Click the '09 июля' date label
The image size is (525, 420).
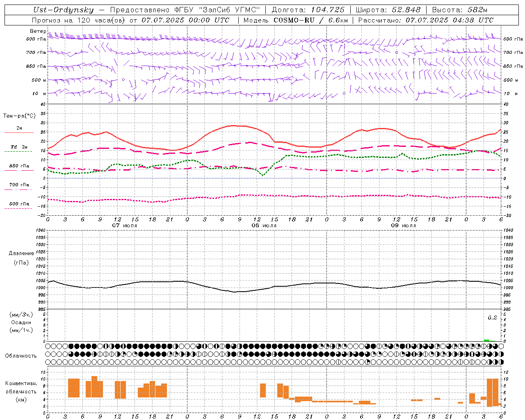click(404, 226)
